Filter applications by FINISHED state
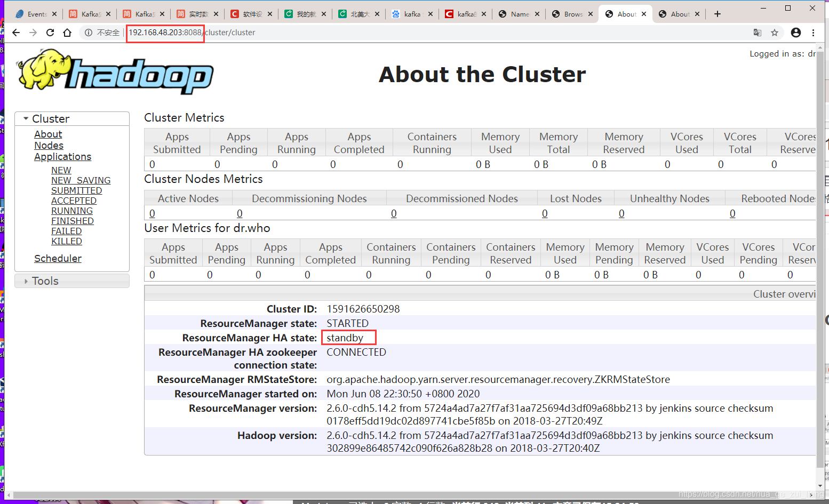Image resolution: width=829 pixels, height=504 pixels. (x=73, y=221)
